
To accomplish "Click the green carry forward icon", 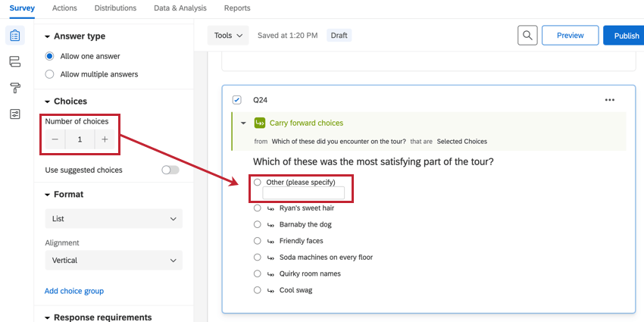I will (x=260, y=123).
